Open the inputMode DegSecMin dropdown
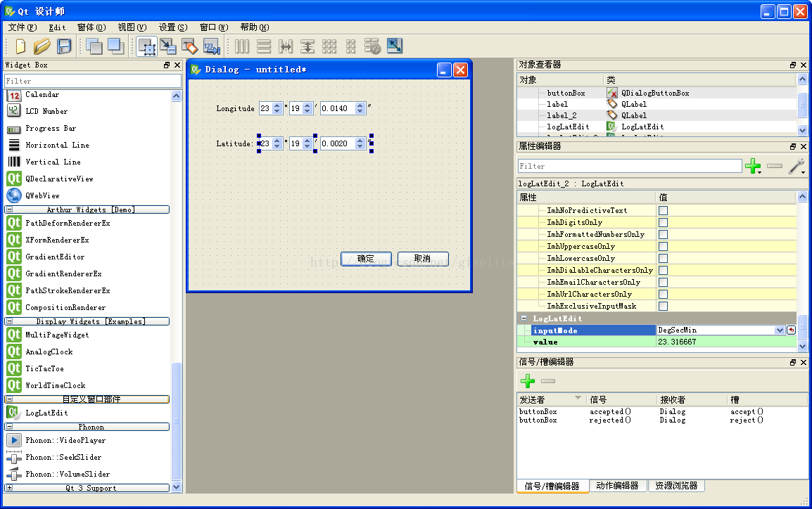The height and width of the screenshot is (509, 812). pyautogui.click(x=779, y=330)
